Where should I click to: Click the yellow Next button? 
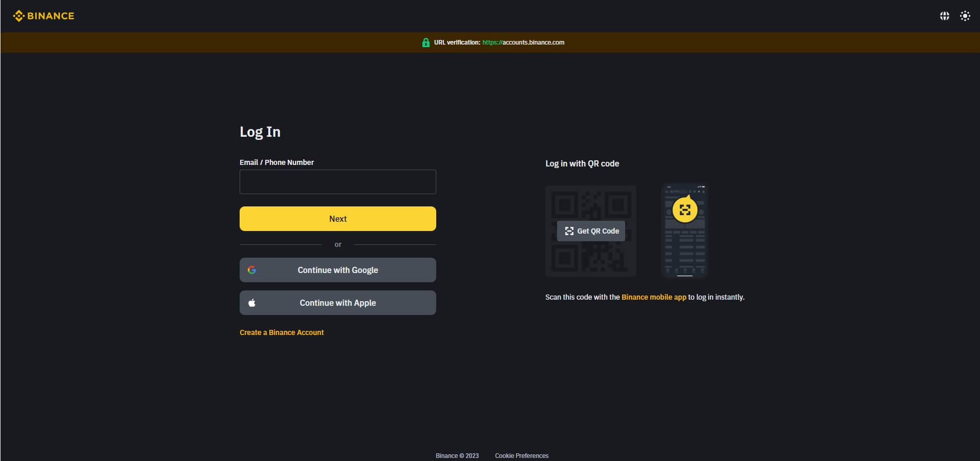click(x=338, y=219)
